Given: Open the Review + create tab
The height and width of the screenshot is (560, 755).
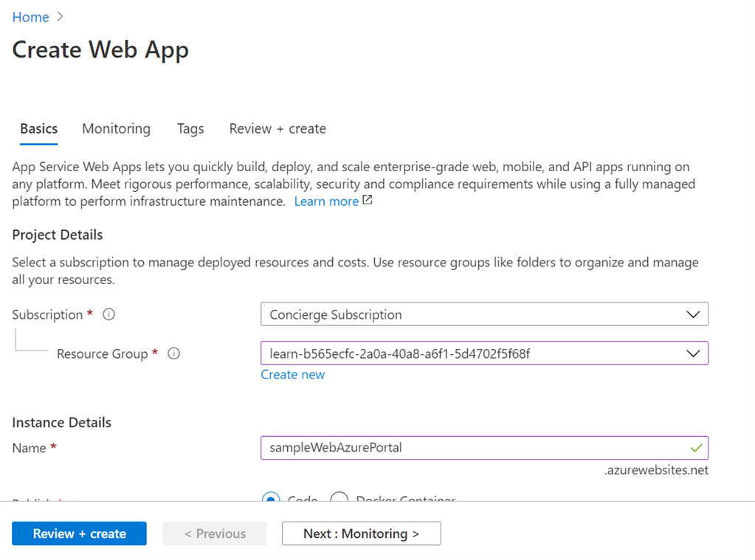Looking at the screenshot, I should tap(277, 129).
